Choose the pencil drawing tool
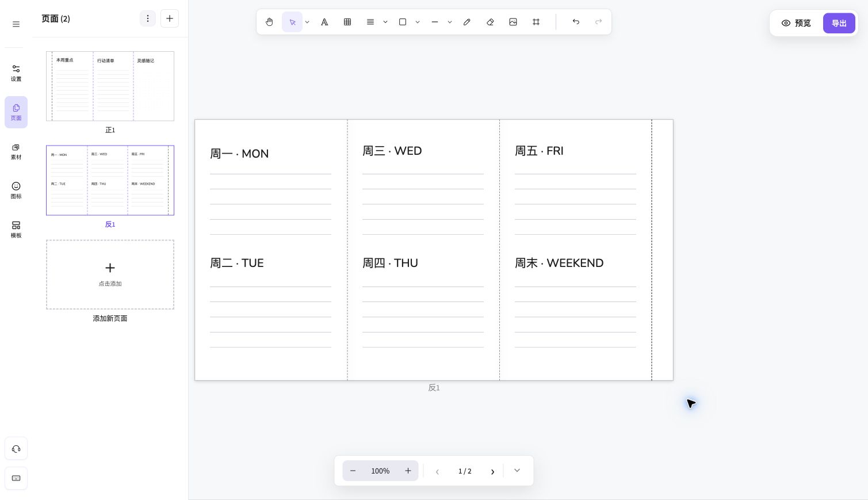The image size is (868, 500). 467,22
